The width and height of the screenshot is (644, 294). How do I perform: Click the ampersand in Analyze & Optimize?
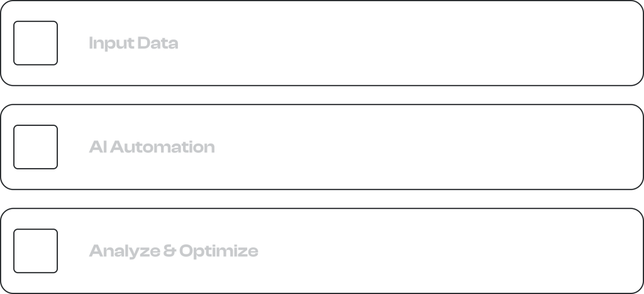pyautogui.click(x=168, y=251)
